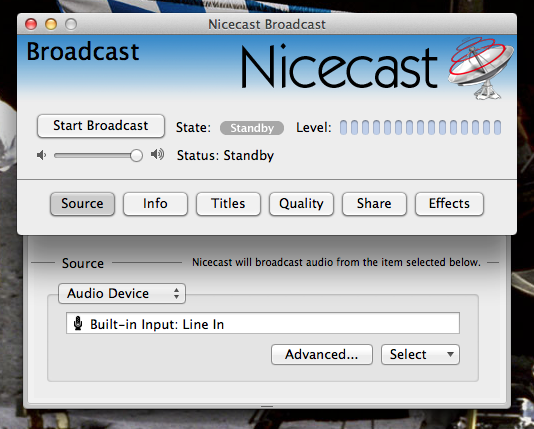Click the low volume speaker icon
Viewport: 534px width, 429px height.
[41, 156]
